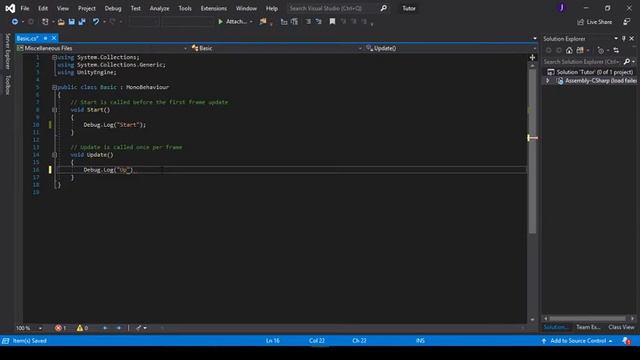Screen dimensions: 640x360
Task: Click the Solution Explorer view switch icon
Action: coord(580,50)
